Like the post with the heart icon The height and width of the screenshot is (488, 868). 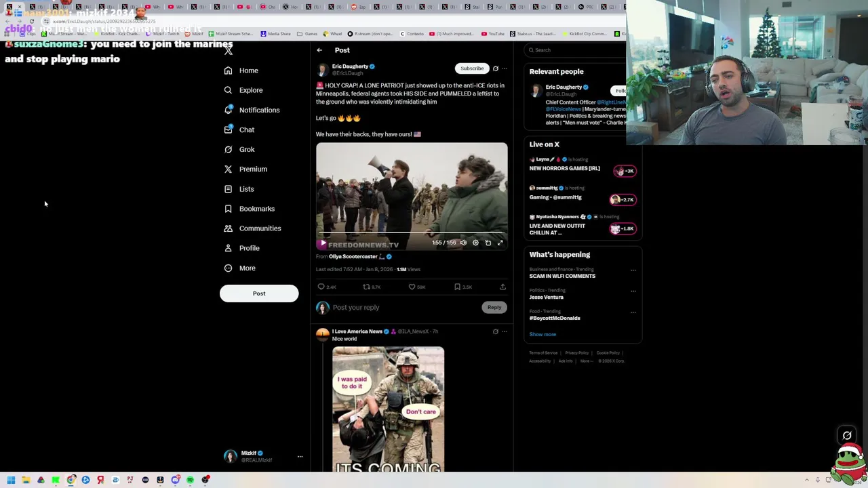point(412,287)
